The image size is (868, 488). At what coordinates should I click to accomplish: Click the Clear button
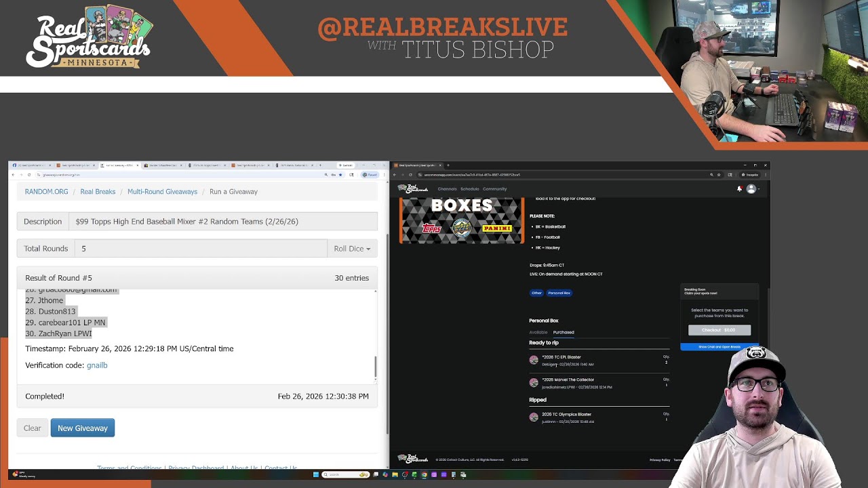pyautogui.click(x=32, y=428)
